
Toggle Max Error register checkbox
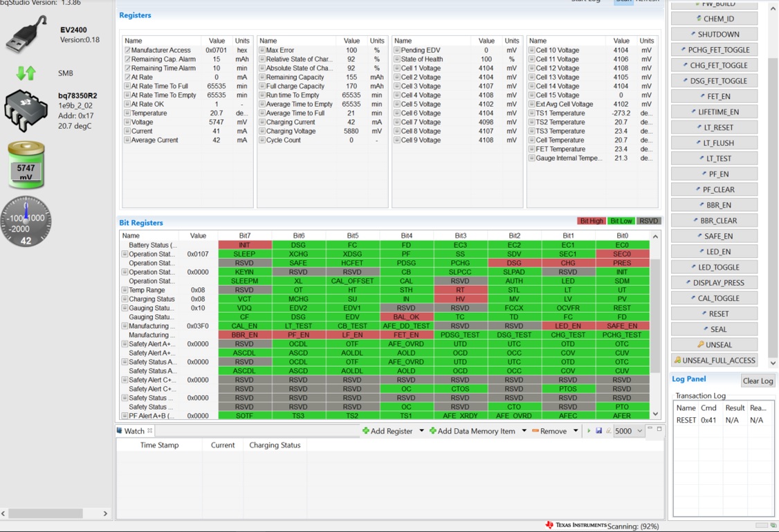coord(262,51)
